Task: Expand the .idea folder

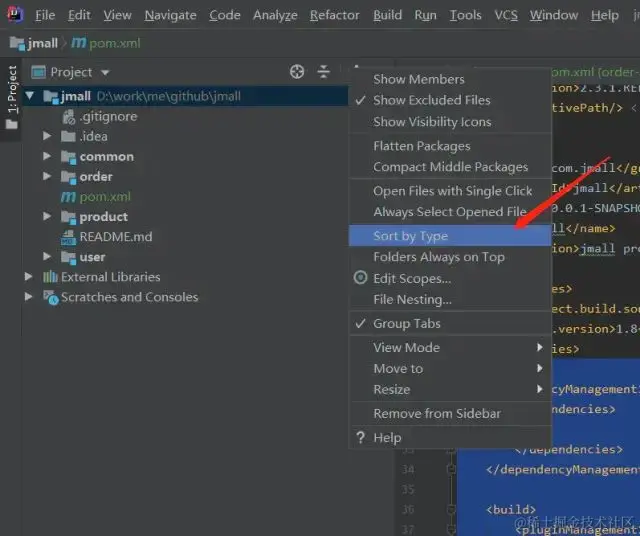Action: tap(47, 136)
